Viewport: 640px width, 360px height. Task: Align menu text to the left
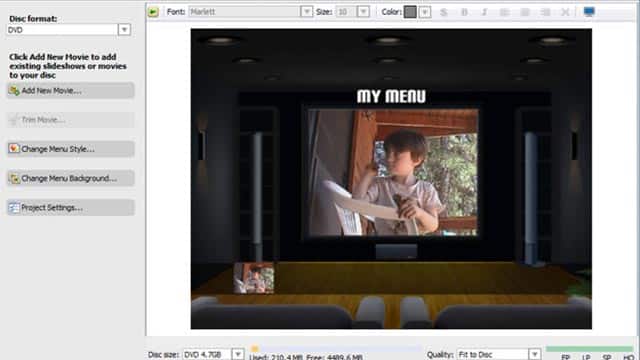pos(504,12)
